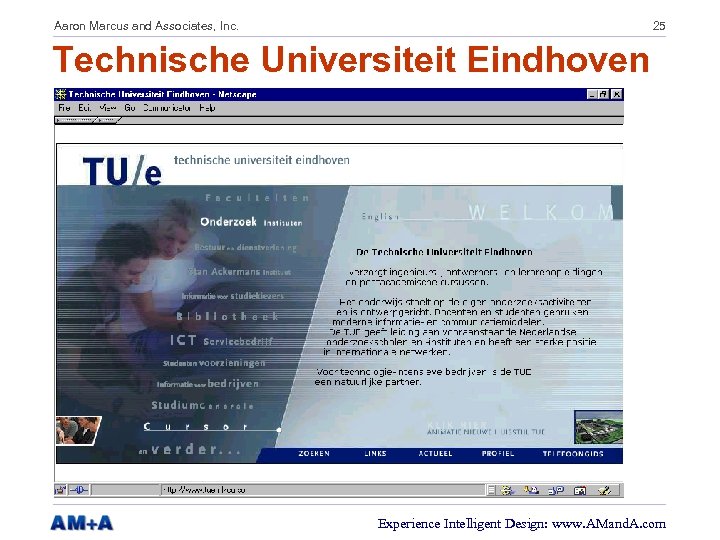This screenshot has width=720, height=540.
Task: Click ACTUEEL in bottom navigation bar
Action: (x=435, y=454)
